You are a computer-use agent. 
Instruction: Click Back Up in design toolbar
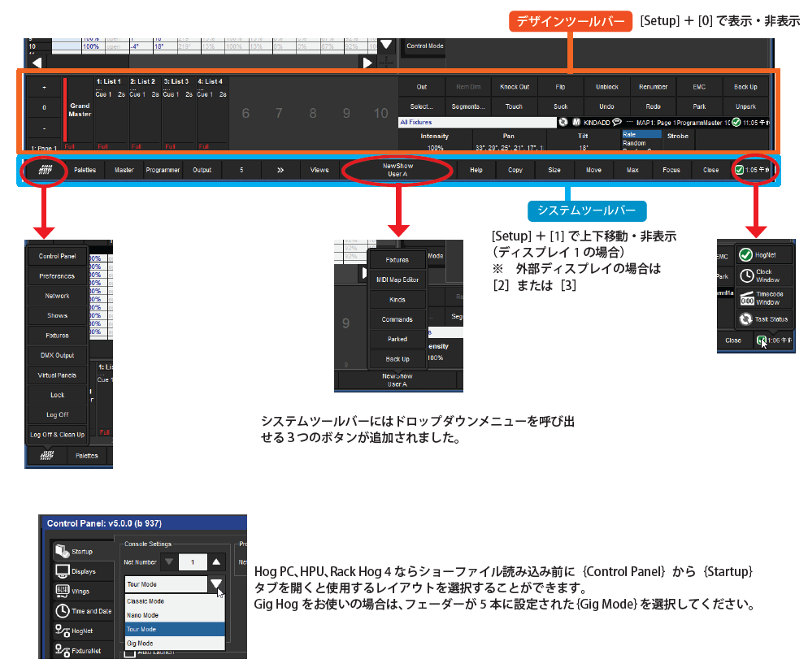coord(745,87)
